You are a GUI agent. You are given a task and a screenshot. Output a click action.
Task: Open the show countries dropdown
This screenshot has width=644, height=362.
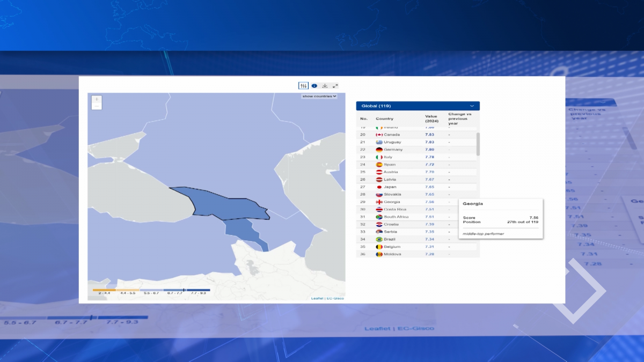(x=319, y=97)
